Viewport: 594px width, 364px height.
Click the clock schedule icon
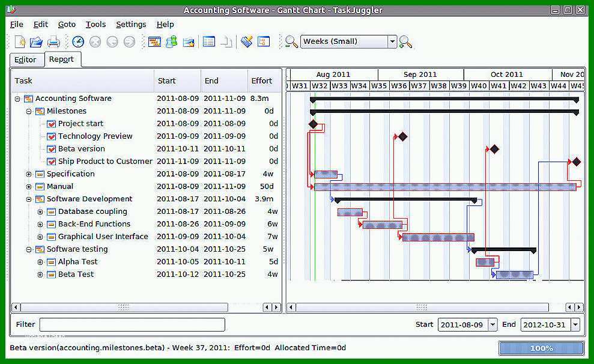pyautogui.click(x=78, y=41)
